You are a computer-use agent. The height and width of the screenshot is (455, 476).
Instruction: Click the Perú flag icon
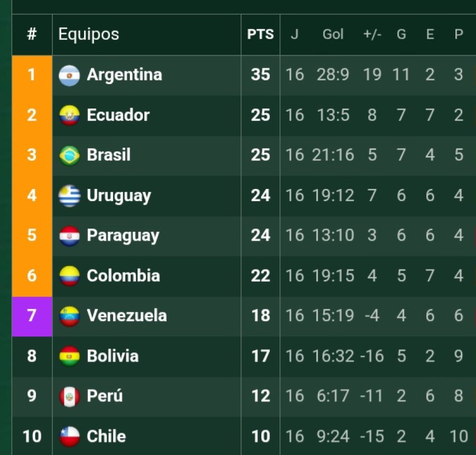(69, 396)
